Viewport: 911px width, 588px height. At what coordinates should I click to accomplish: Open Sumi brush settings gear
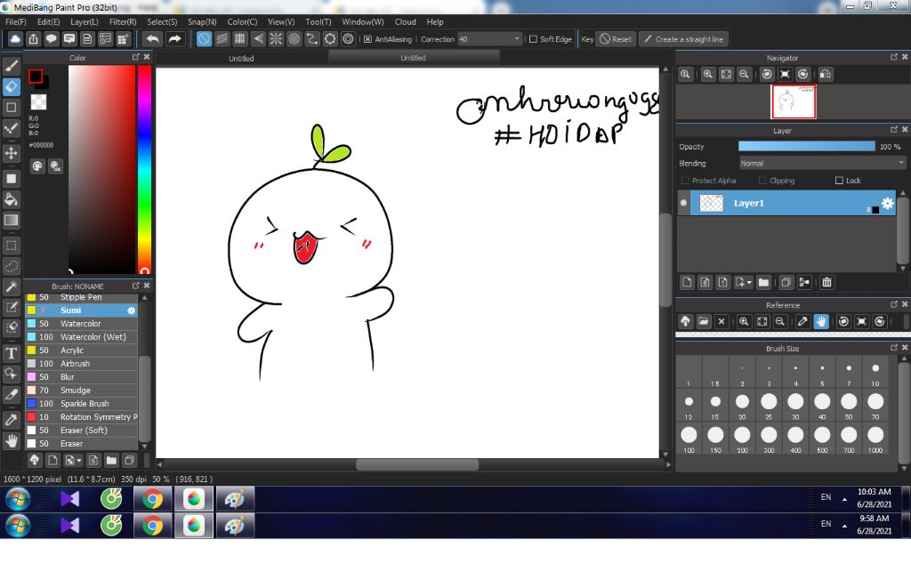132,310
